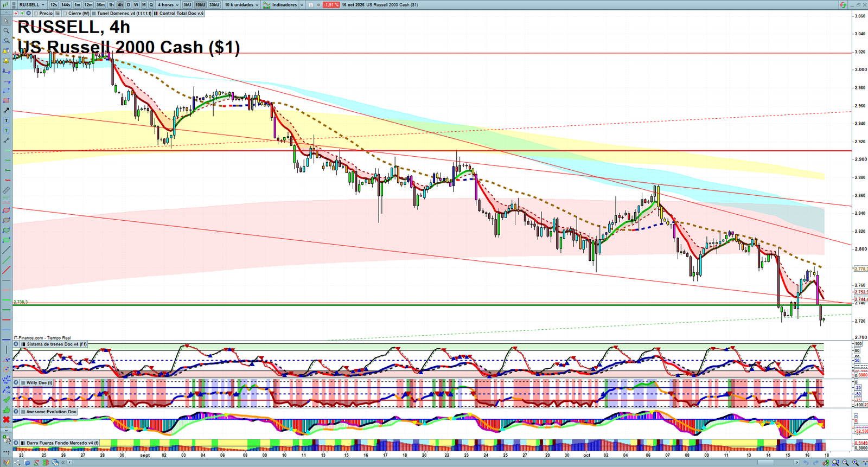The height and width of the screenshot is (467, 868).
Task: Click the autoscale zoom icon with arrows
Action: (x=836, y=462)
